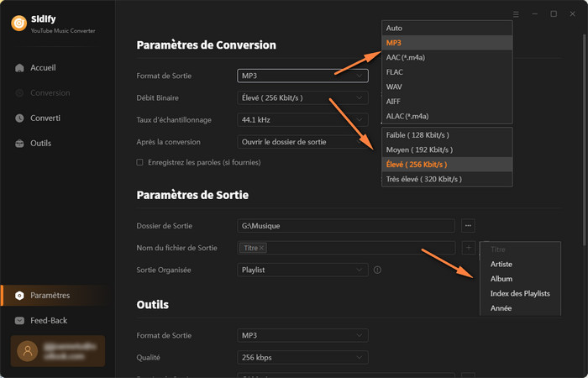Click the Feed-Back envelope icon
588x378 pixels.
[19, 320]
